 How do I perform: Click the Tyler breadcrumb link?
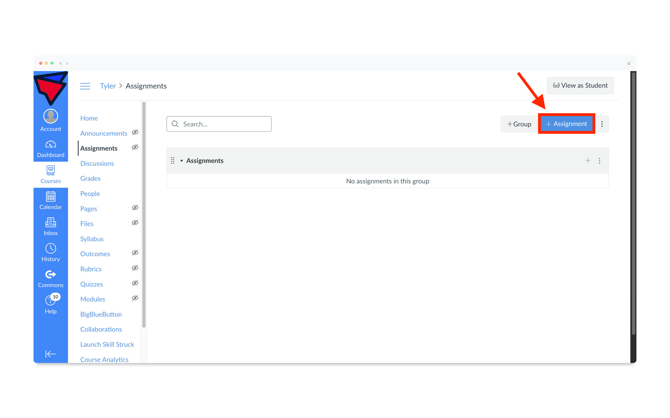108,86
